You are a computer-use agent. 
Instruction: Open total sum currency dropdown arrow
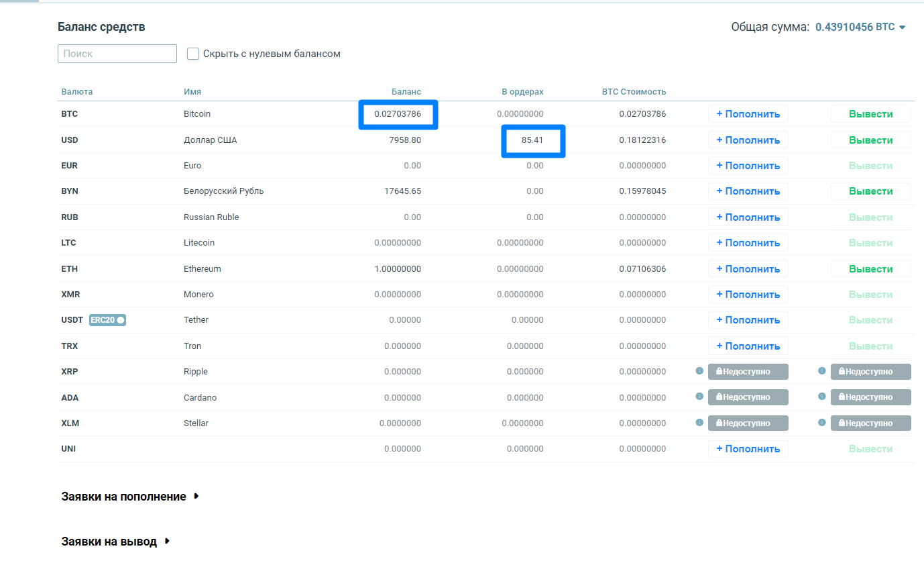[903, 28]
